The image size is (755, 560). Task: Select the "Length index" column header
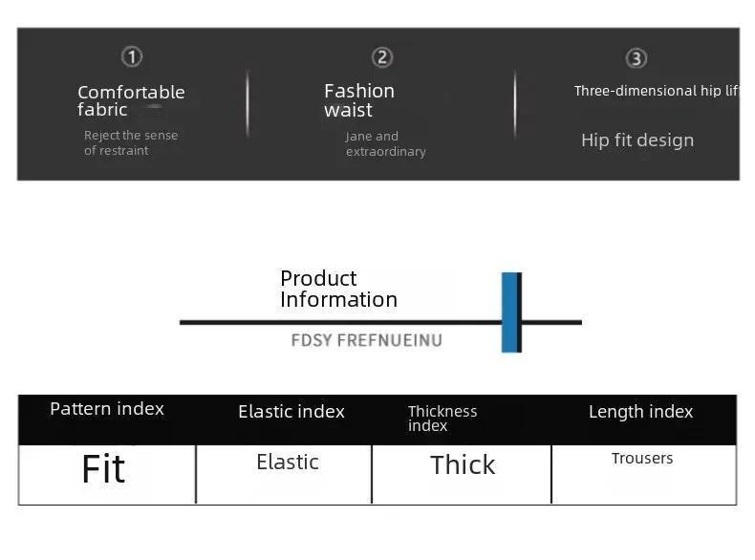click(x=640, y=412)
